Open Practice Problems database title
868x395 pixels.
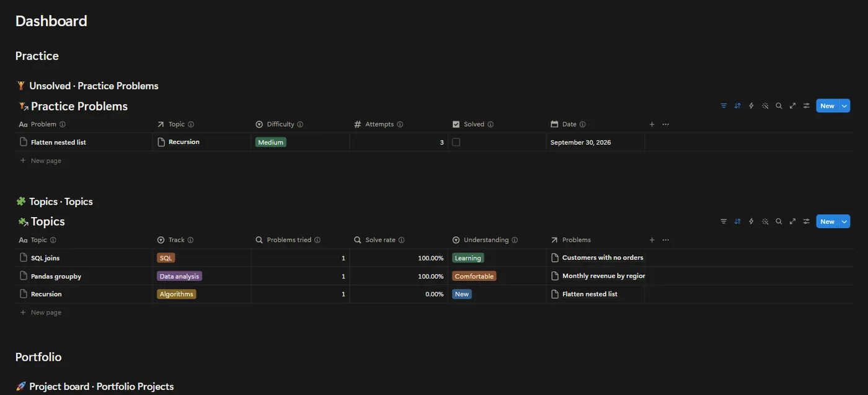point(79,106)
